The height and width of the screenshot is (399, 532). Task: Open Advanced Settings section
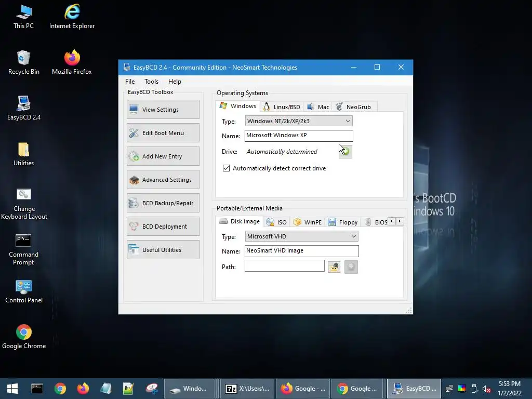coord(163,180)
